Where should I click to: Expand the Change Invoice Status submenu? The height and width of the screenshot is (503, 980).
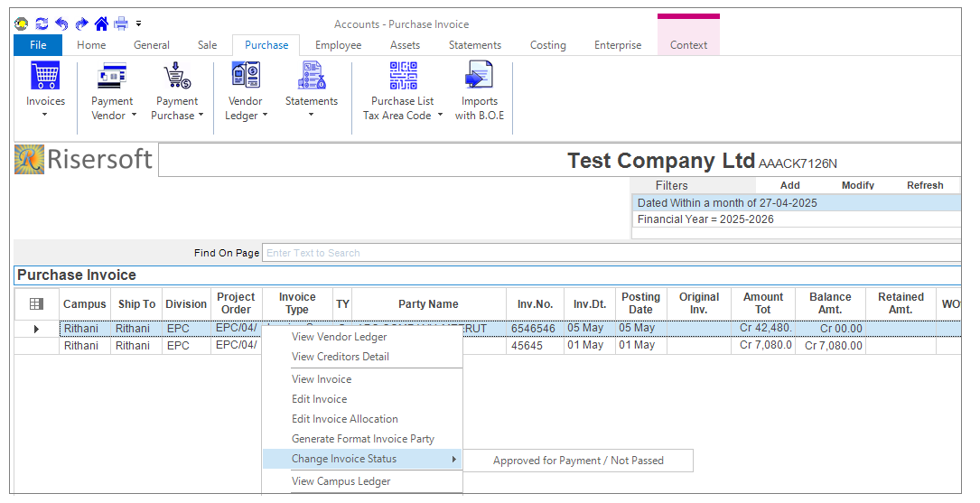pos(361,459)
